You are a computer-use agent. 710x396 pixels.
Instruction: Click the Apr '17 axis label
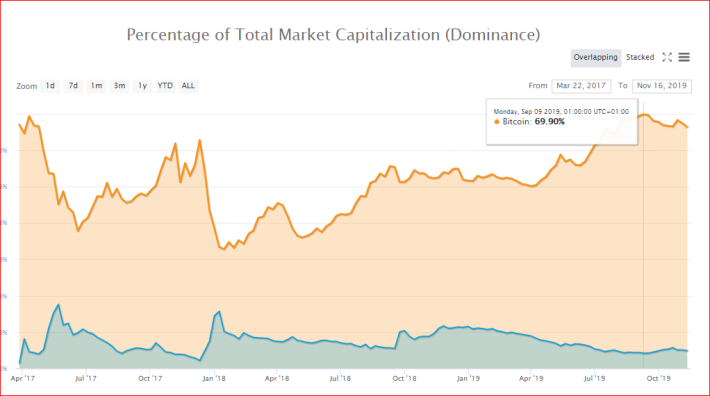(x=23, y=378)
